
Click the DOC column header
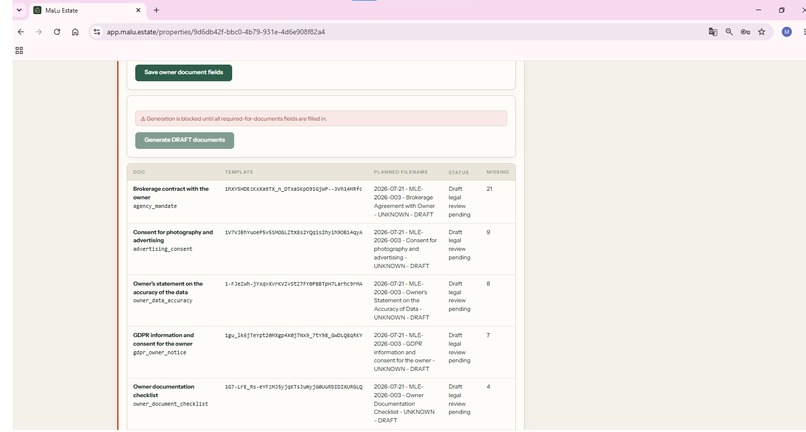coord(139,172)
